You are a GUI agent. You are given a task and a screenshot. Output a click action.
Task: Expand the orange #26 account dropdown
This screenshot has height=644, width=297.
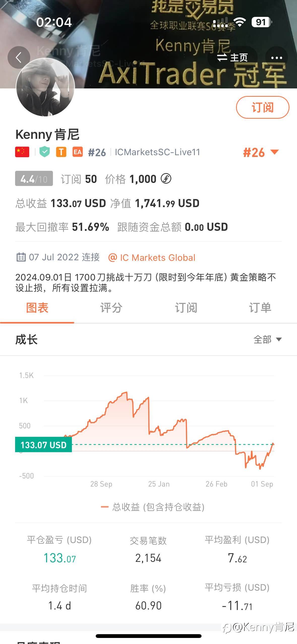coord(260,152)
